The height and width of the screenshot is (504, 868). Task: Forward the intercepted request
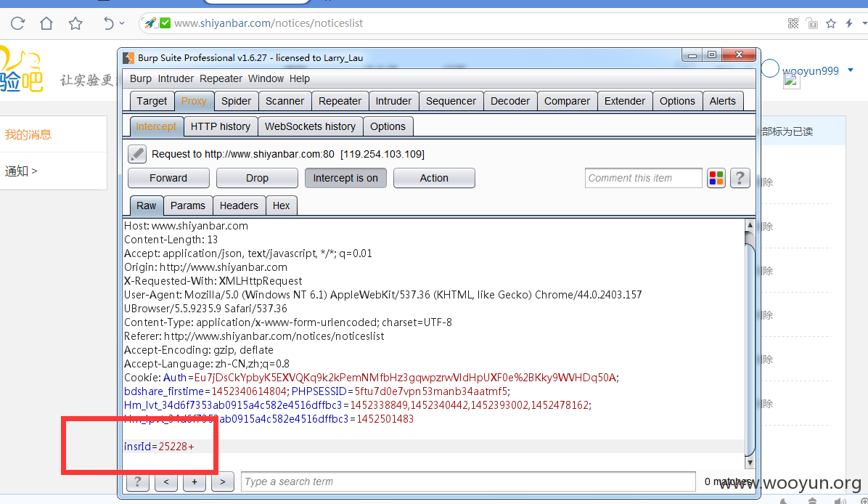168,179
